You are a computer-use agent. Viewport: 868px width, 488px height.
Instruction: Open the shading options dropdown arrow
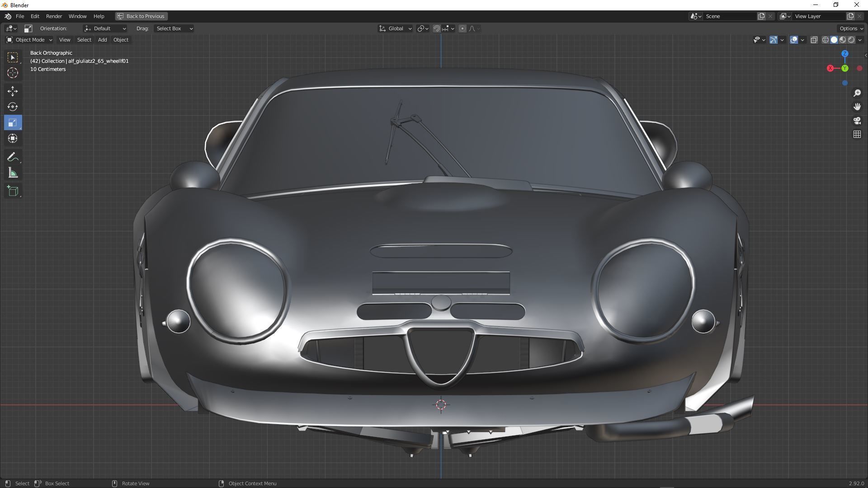click(x=860, y=40)
